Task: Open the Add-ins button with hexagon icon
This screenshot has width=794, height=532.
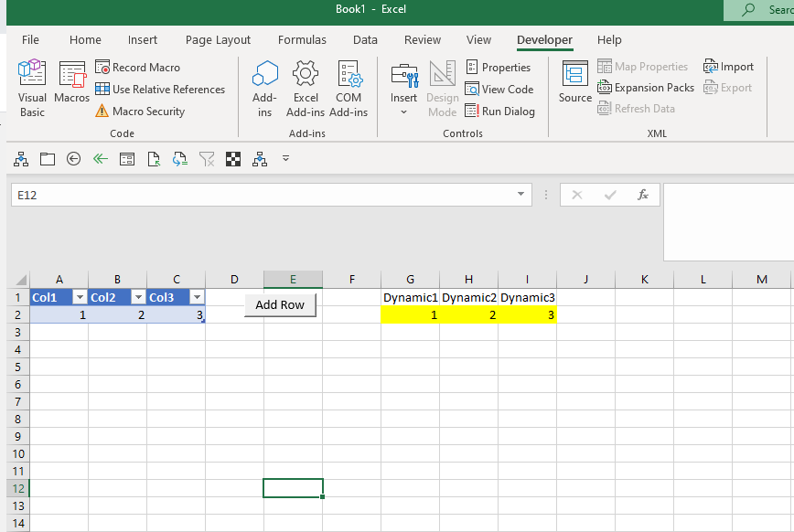Action: tap(265, 89)
